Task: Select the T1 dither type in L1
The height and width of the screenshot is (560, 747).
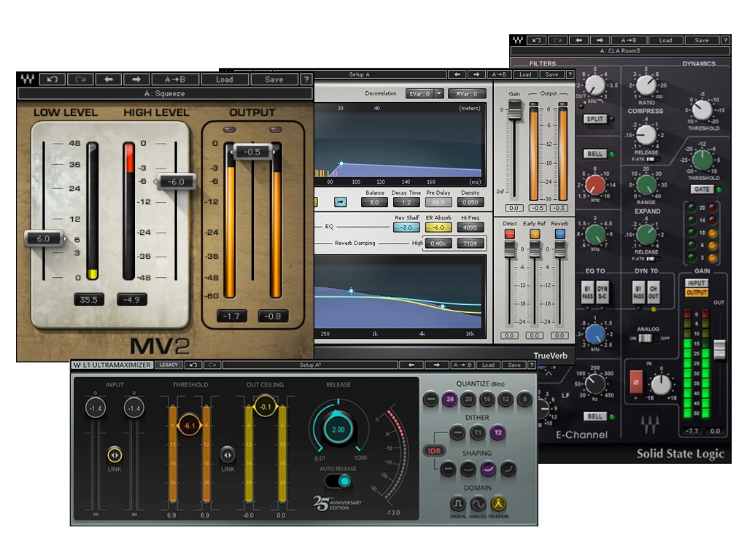Action: (477, 433)
